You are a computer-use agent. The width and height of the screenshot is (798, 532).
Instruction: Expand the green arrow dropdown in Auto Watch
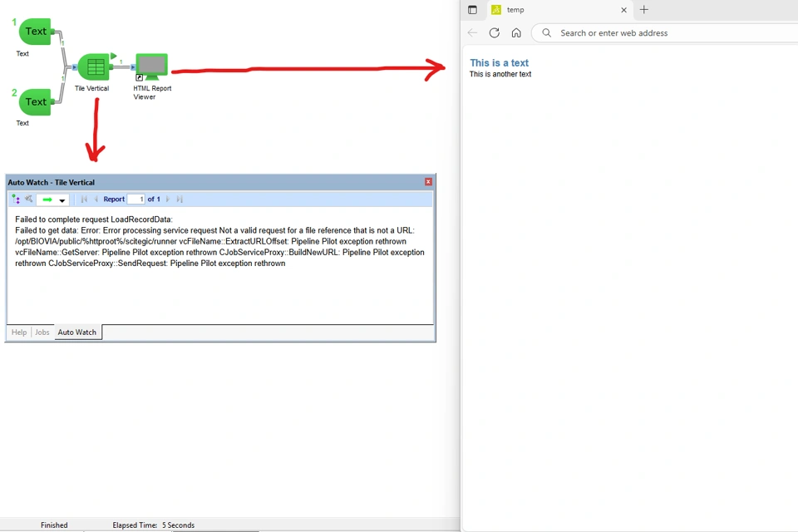point(62,200)
